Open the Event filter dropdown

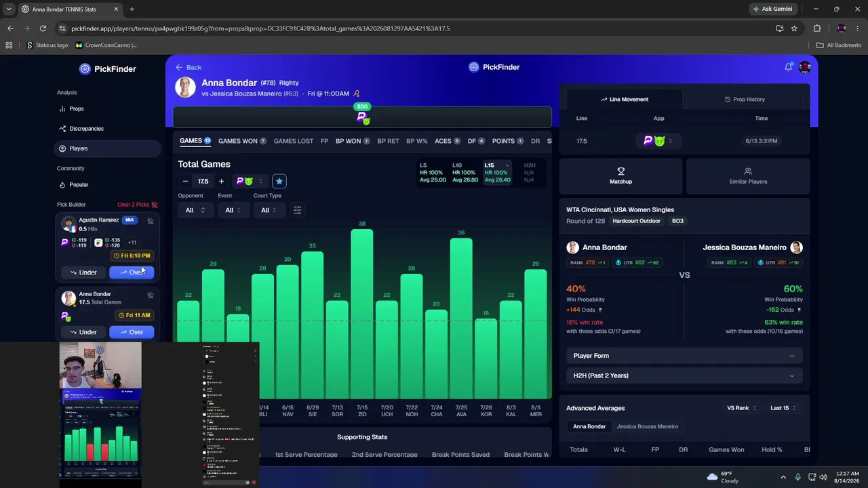(235, 210)
